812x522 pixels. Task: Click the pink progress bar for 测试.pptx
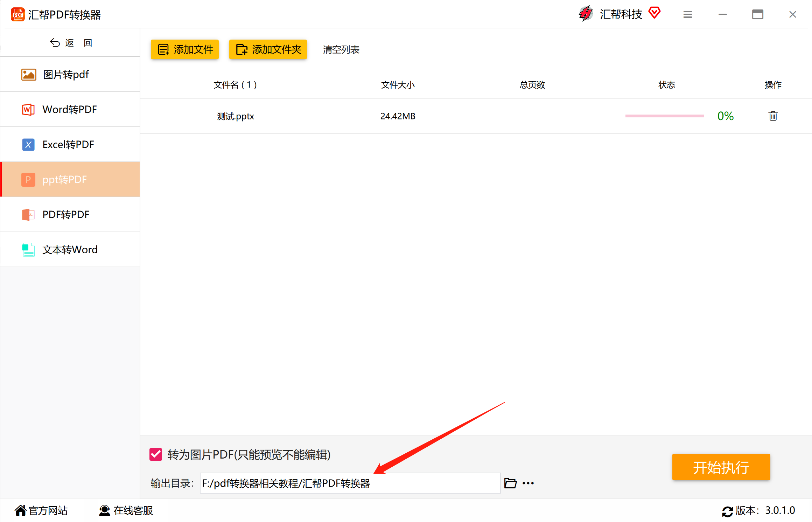[664, 116]
